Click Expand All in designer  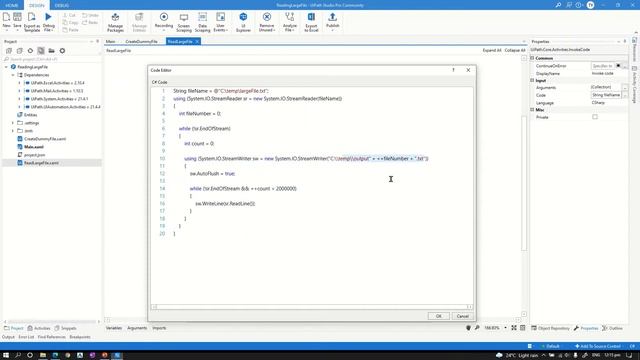point(492,51)
